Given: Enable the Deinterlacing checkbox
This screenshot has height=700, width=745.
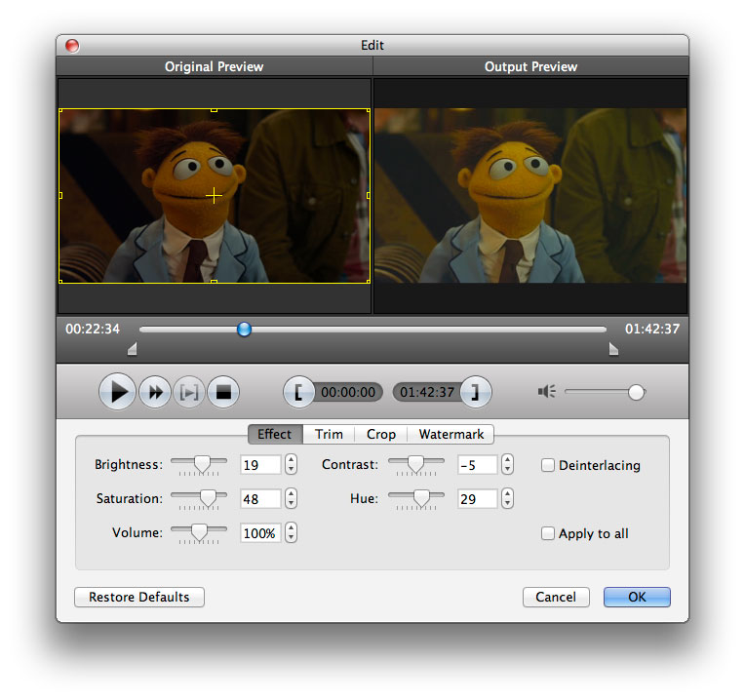Looking at the screenshot, I should [x=548, y=466].
